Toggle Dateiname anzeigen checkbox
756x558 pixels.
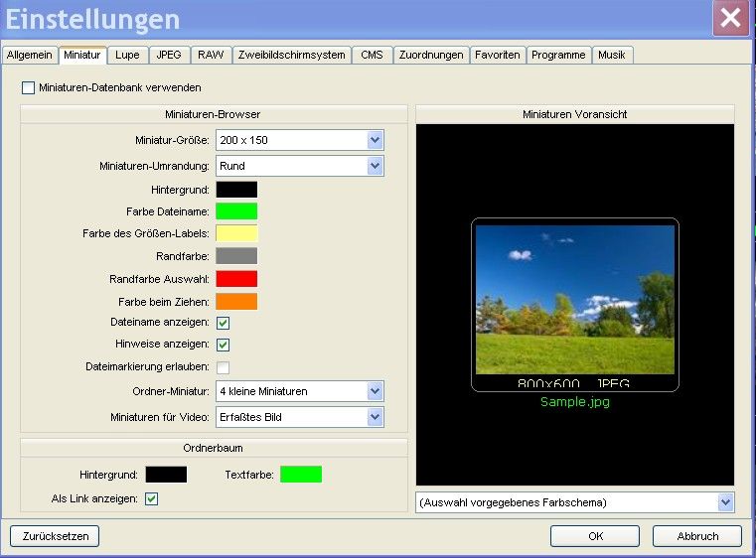pos(224,323)
